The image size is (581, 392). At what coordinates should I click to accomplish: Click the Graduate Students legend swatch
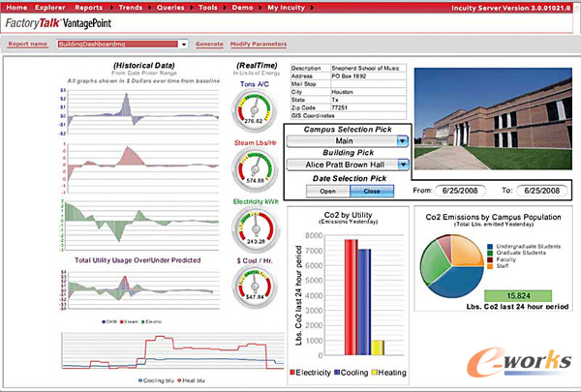coord(490,253)
